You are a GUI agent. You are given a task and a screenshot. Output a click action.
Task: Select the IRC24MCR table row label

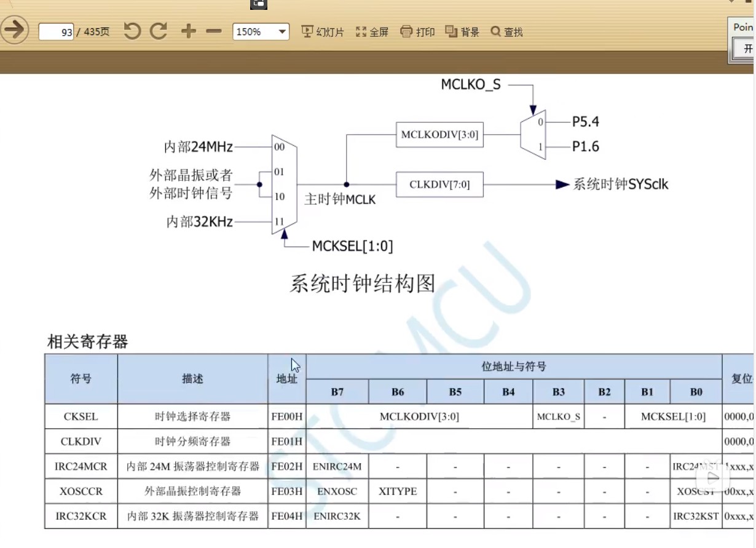tap(81, 467)
